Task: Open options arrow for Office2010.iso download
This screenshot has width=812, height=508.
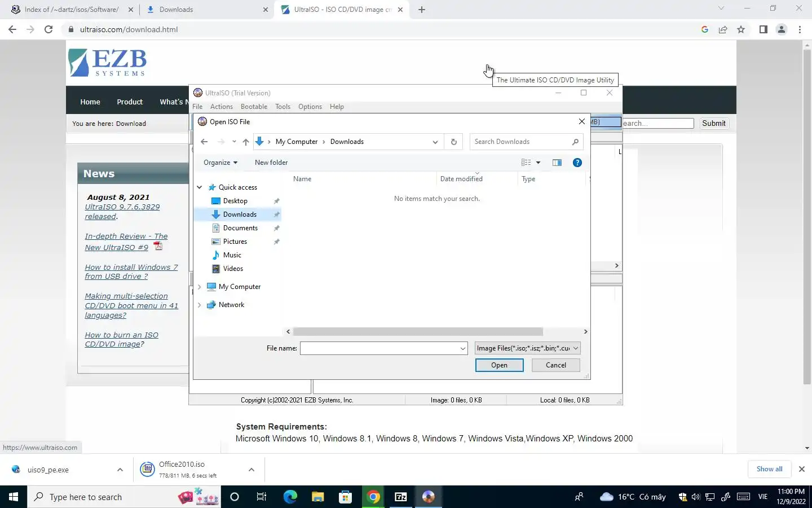Action: [251, 470]
